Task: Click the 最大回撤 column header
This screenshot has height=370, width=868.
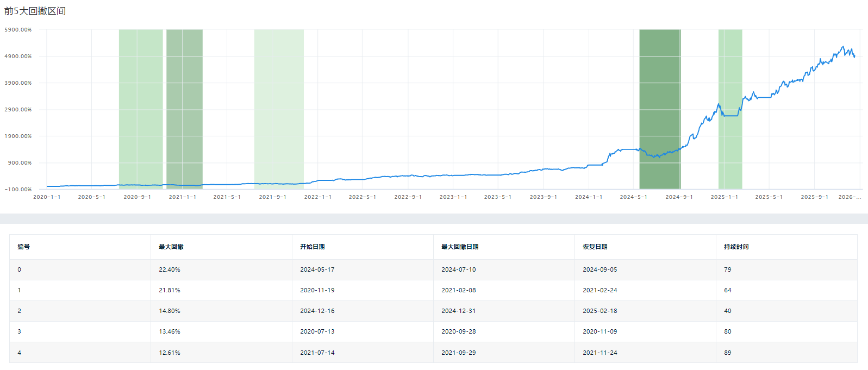Action: click(171, 247)
